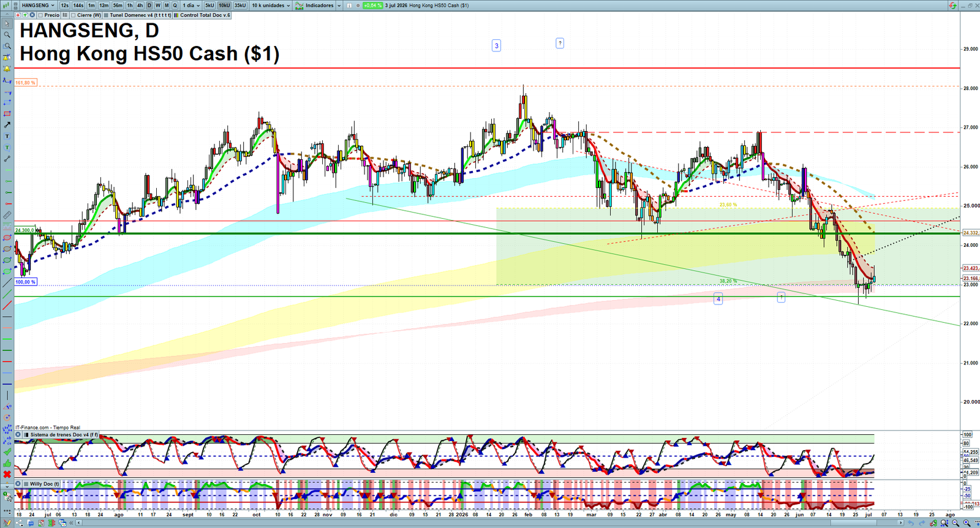Expand the left toolbar's down chevron
The width and height of the screenshot is (980, 528).
click(7, 487)
